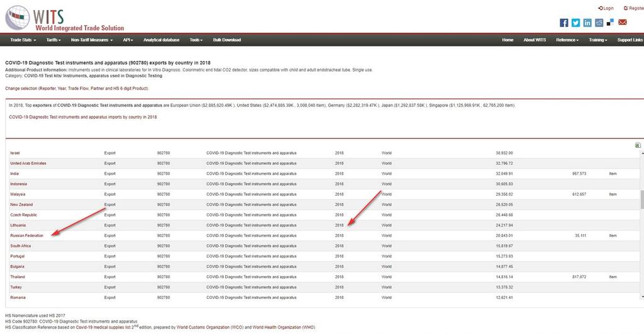Open South Africa link
The image size is (644, 334).
(x=21, y=246)
